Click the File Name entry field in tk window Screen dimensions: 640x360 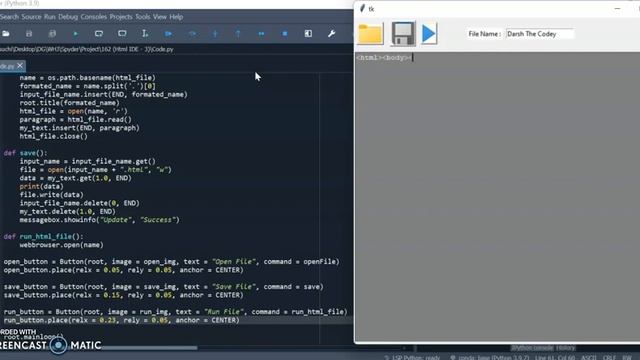540,34
